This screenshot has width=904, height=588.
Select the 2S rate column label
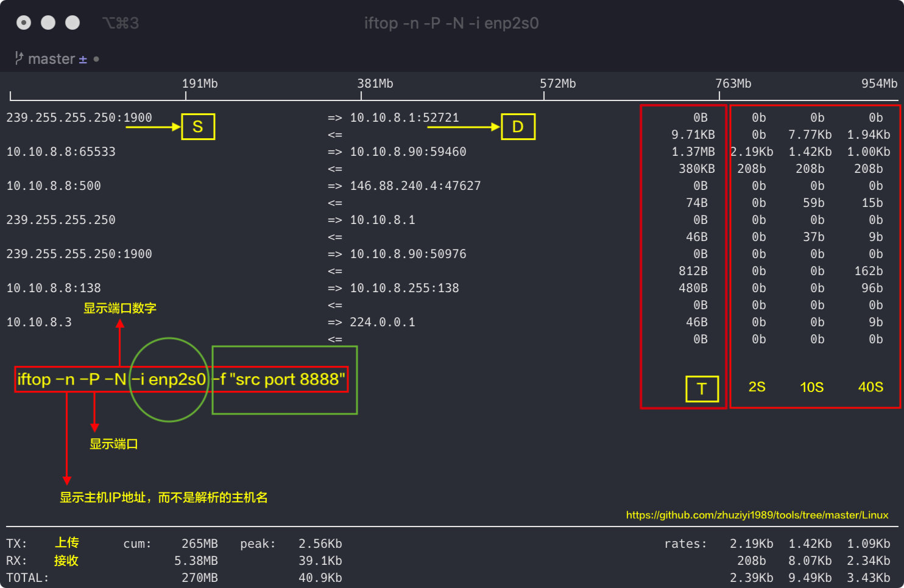click(757, 387)
